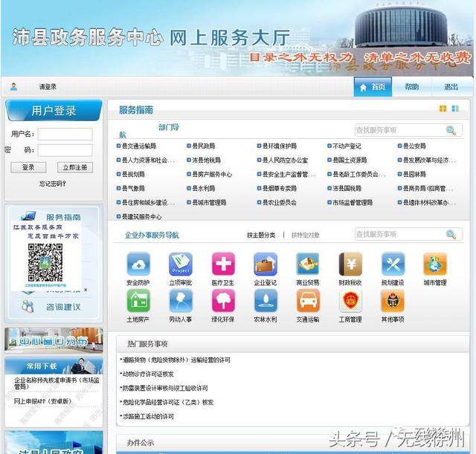Select the 医疗卫生 pink cross icon
This screenshot has height=454, width=476.
click(223, 264)
